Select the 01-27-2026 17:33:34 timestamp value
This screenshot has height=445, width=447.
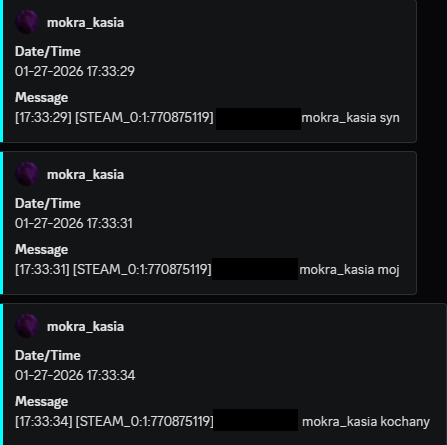pos(75,375)
